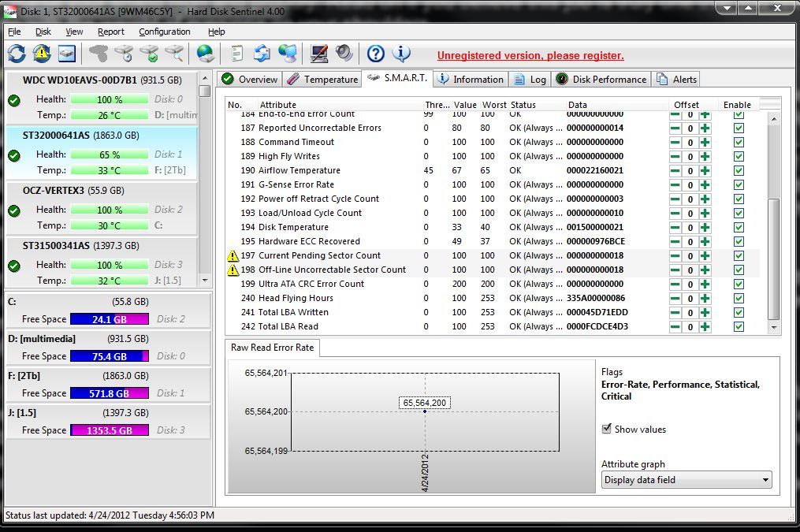800x532 pixels.
Task: Increase offset for Hardware ECC Recovered
Action: (x=705, y=241)
